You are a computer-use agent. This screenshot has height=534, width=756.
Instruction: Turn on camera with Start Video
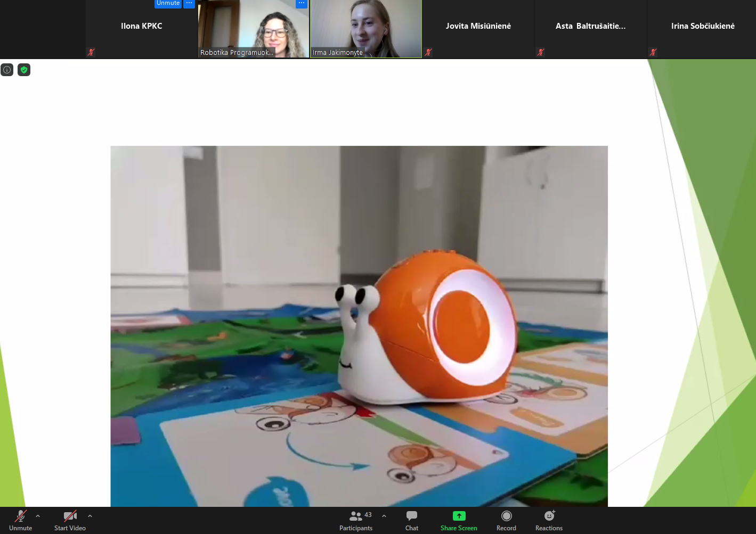pos(70,520)
